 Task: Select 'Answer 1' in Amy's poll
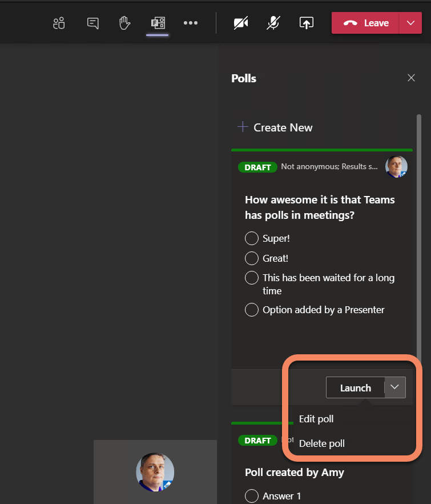tap(252, 496)
